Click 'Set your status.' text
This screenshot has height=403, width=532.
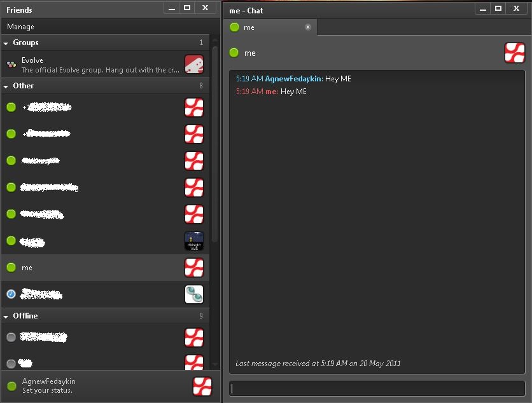(47, 390)
